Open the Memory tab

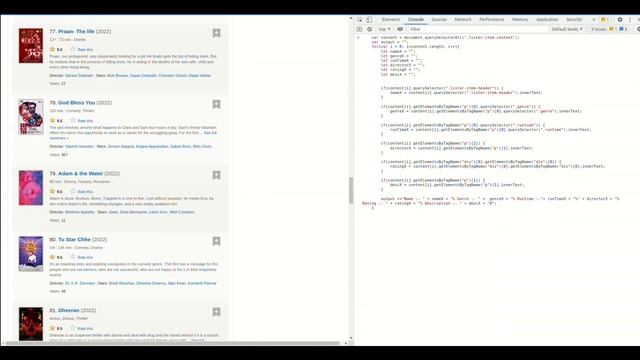pyautogui.click(x=520, y=20)
